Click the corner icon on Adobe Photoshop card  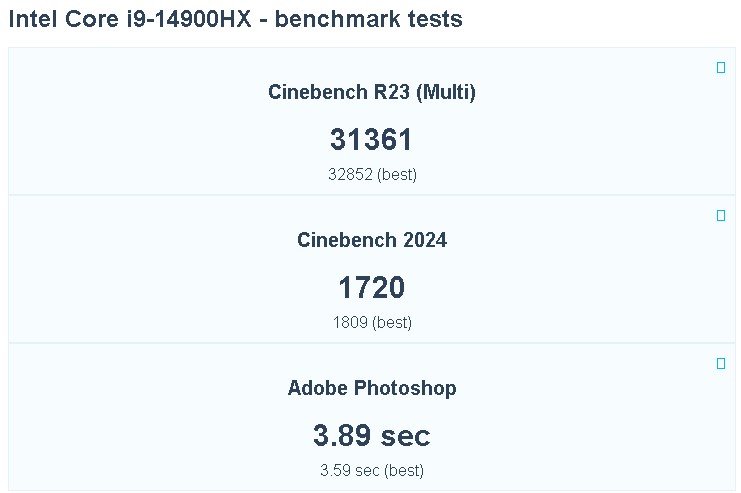(721, 364)
